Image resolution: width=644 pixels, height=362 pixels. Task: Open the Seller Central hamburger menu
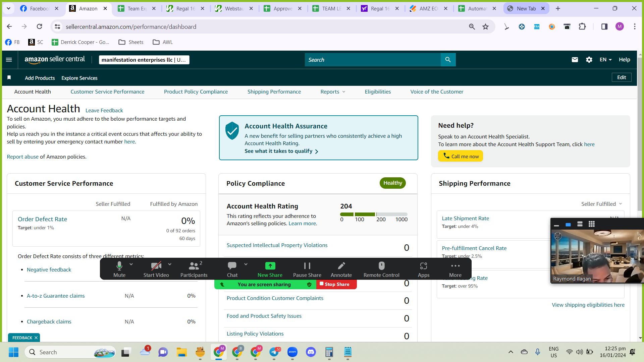(9, 60)
